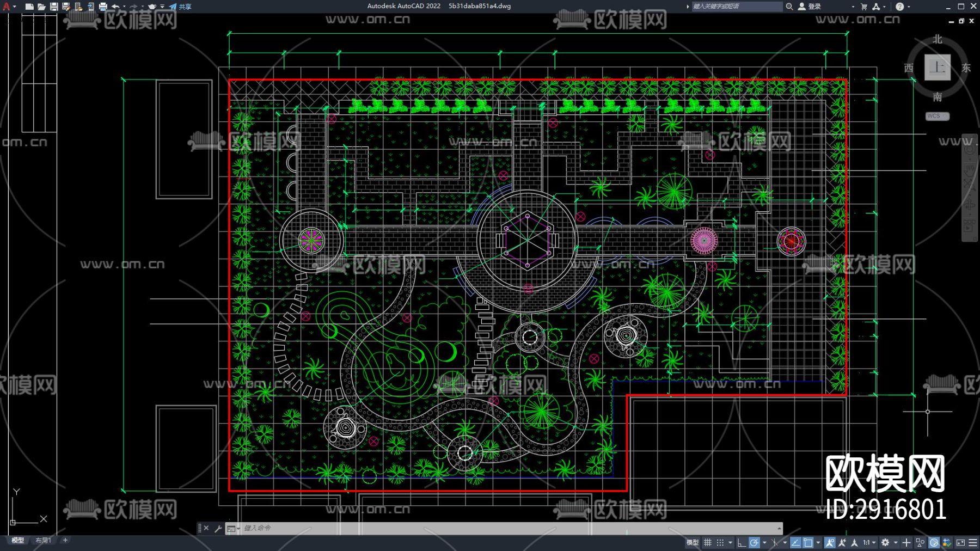Click the 模型 model space status button

pyautogui.click(x=692, y=542)
